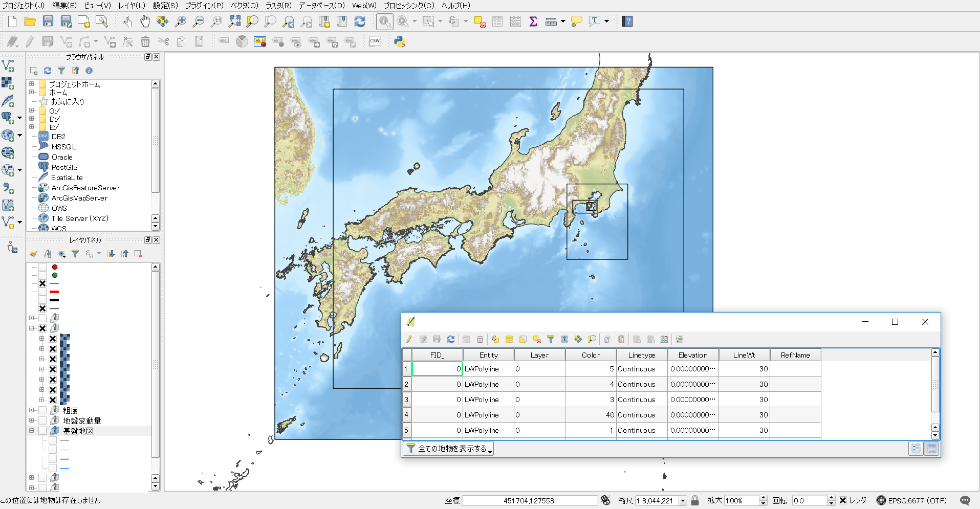Enable the checkbox of the 粗度 layer
The image size is (980, 509).
pos(42,411)
